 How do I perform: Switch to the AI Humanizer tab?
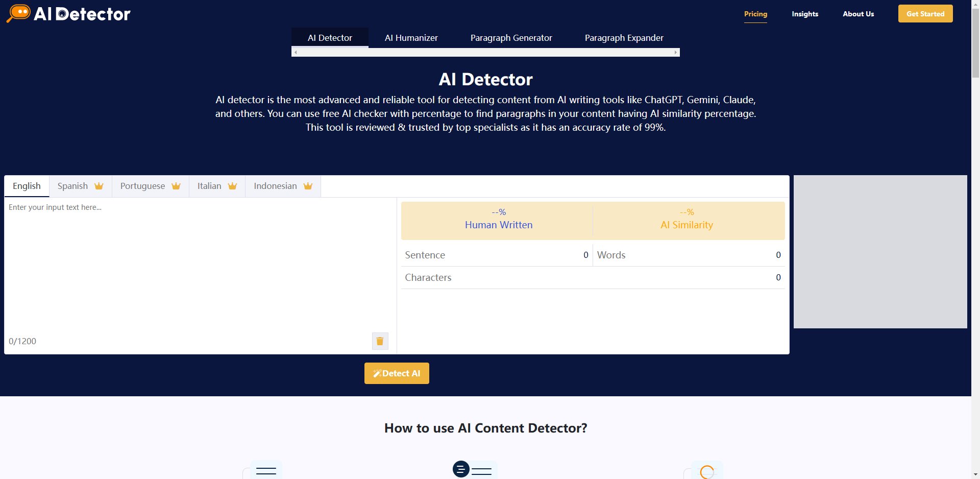[411, 37]
